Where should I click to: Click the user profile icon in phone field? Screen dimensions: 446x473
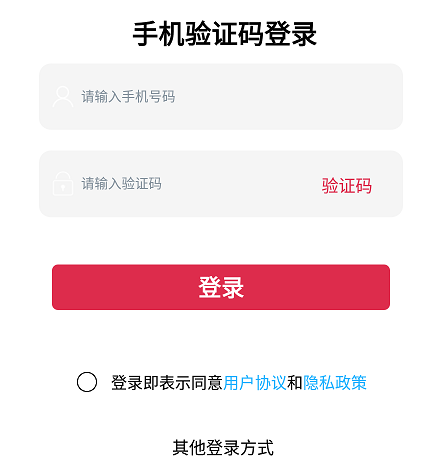coord(63,97)
